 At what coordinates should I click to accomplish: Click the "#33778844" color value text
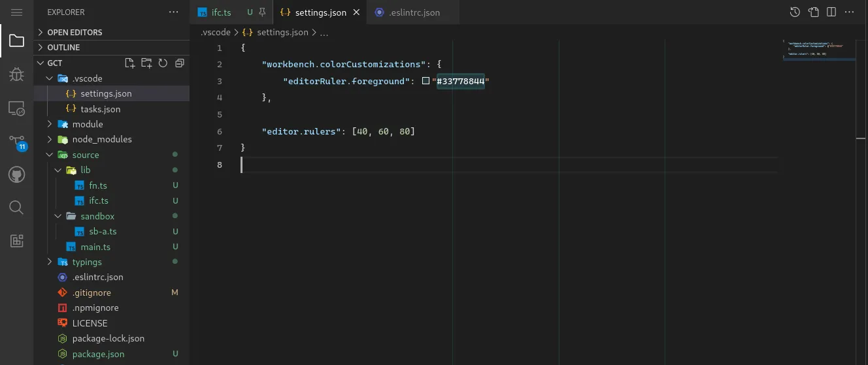460,81
